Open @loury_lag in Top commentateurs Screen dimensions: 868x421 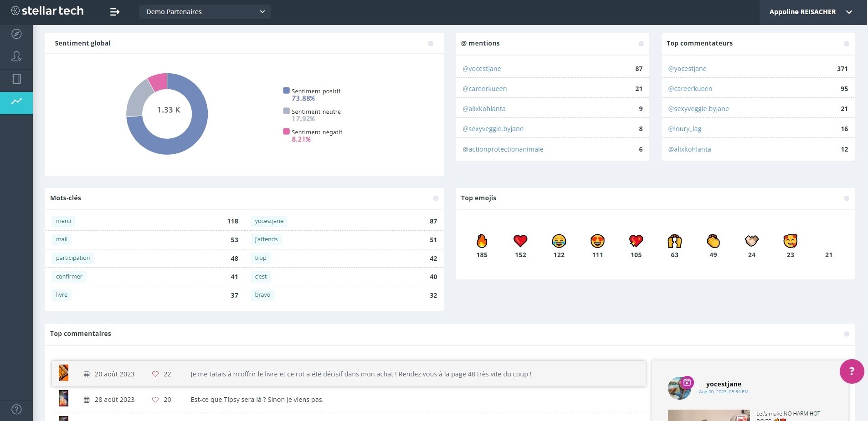(x=684, y=129)
